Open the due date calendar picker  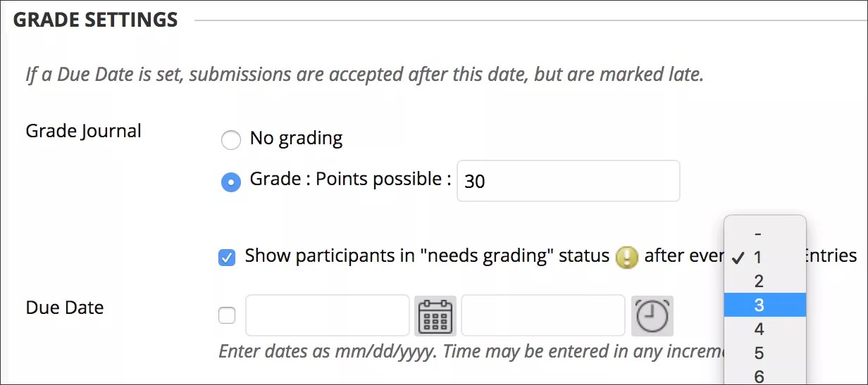coord(435,316)
